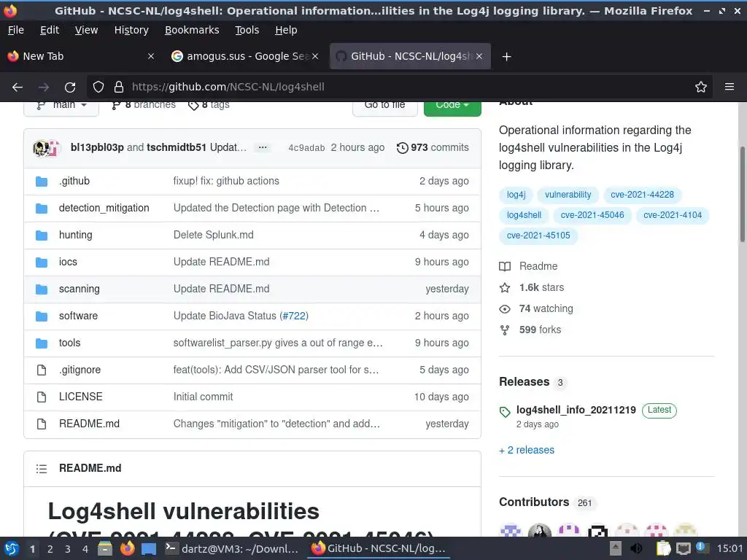Switch to the amogus.sus Google Search tab
The image size is (747, 560).
(245, 56)
